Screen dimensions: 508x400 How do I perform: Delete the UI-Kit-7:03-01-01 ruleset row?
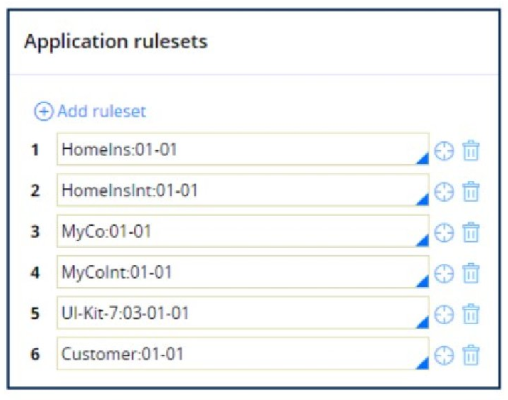pyautogui.click(x=471, y=314)
